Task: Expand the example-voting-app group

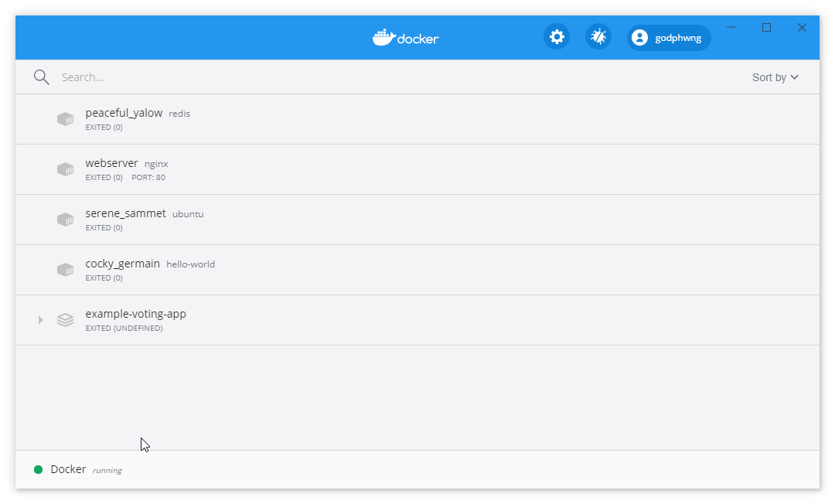Action: tap(40, 320)
